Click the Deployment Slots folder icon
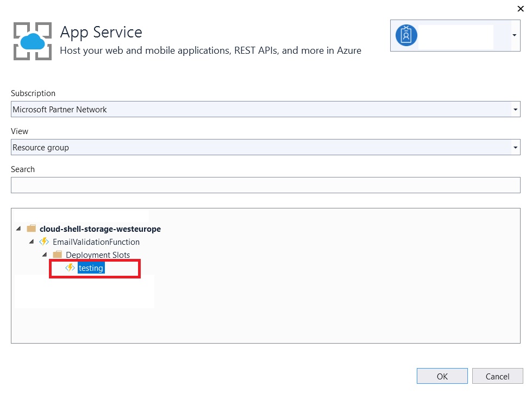532x393 pixels. point(57,255)
